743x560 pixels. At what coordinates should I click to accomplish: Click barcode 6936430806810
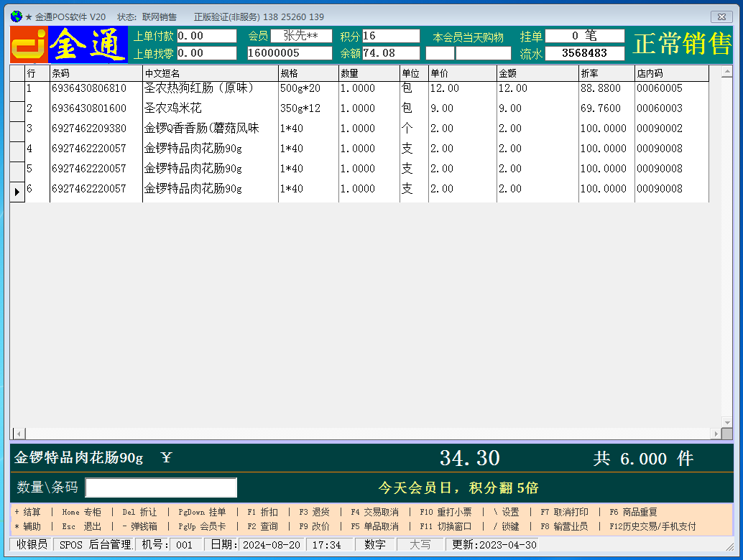[x=89, y=88]
